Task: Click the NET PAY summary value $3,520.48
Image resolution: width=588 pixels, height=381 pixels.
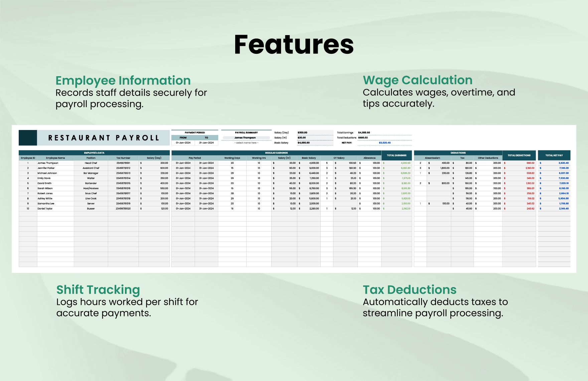Action: [385, 143]
